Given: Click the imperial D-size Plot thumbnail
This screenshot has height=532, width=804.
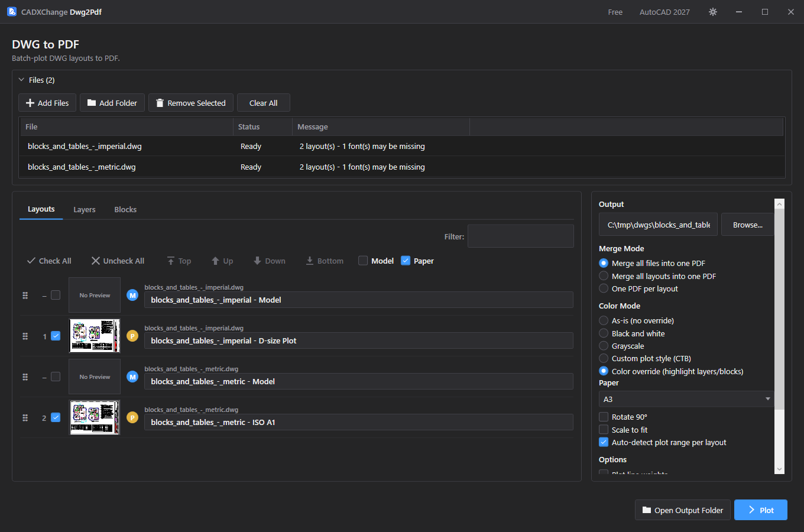Looking at the screenshot, I should (x=95, y=336).
